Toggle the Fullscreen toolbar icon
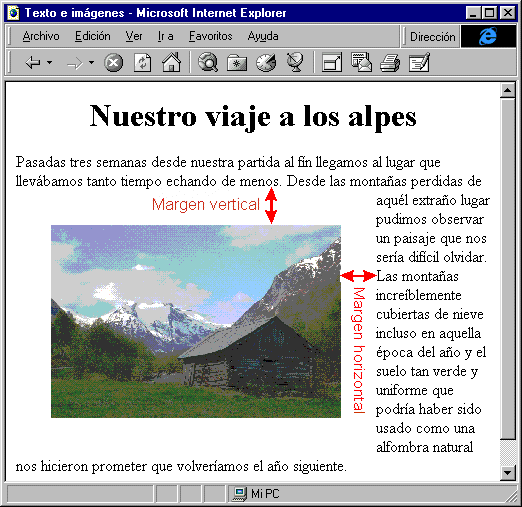 point(332,63)
